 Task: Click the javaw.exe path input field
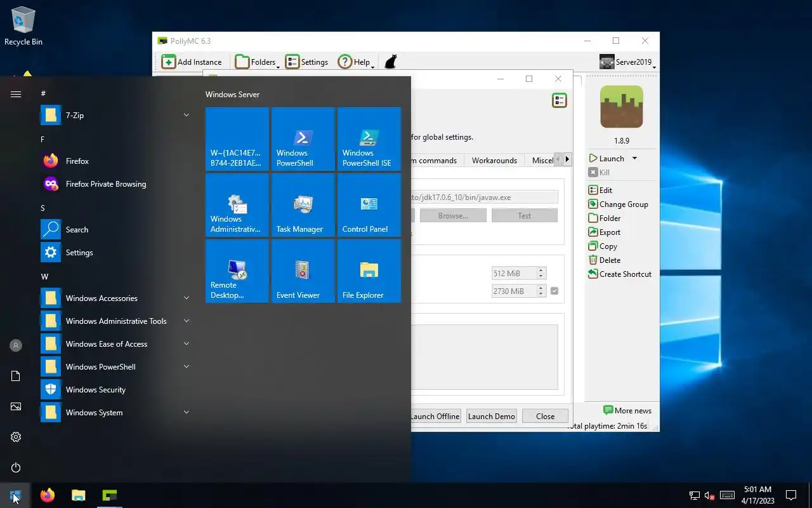click(x=485, y=197)
